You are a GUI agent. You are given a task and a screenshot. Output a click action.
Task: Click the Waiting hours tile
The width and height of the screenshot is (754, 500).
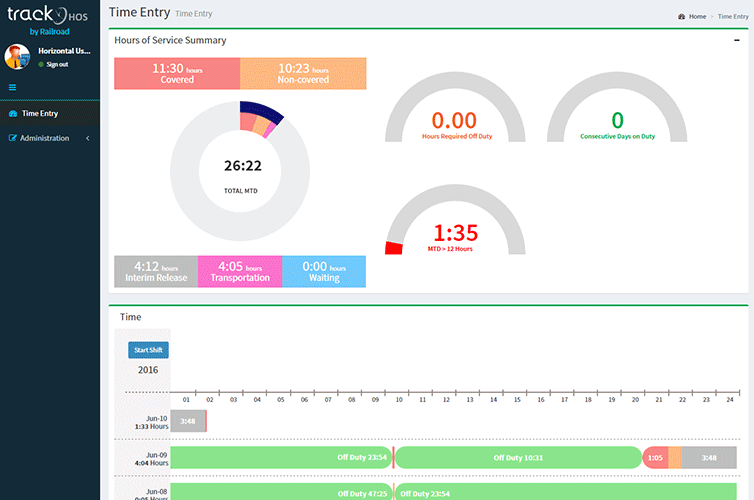323,272
